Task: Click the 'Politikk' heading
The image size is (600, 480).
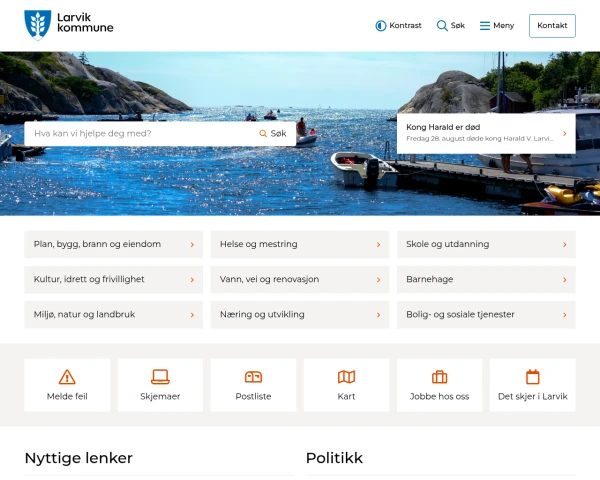Action: tap(334, 458)
